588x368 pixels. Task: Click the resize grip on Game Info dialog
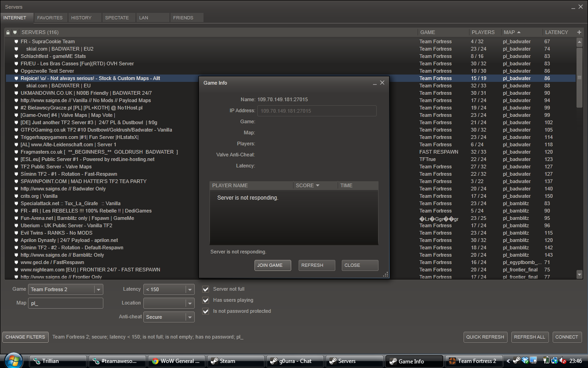pos(385,274)
